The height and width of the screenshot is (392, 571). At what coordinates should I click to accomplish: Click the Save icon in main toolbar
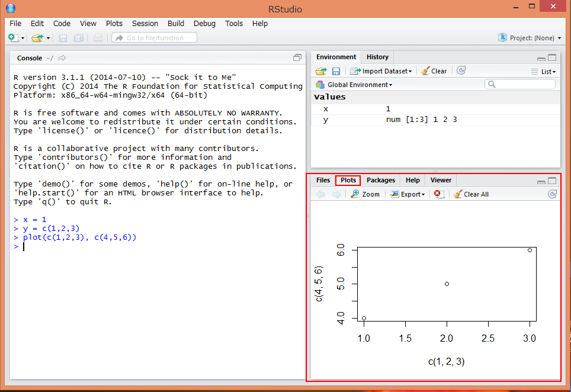(x=63, y=38)
